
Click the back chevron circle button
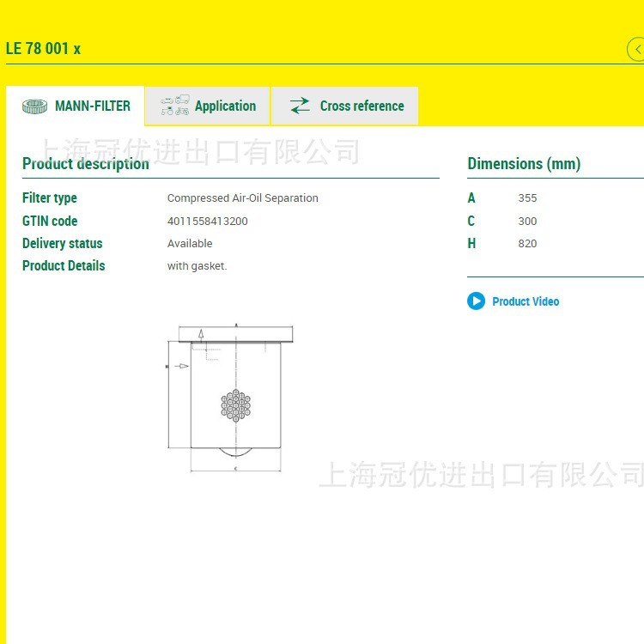tap(636, 49)
